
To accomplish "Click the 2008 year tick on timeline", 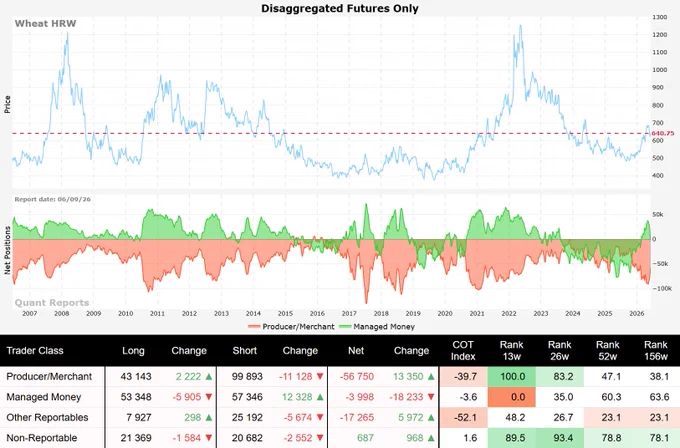I will pyautogui.click(x=62, y=313).
